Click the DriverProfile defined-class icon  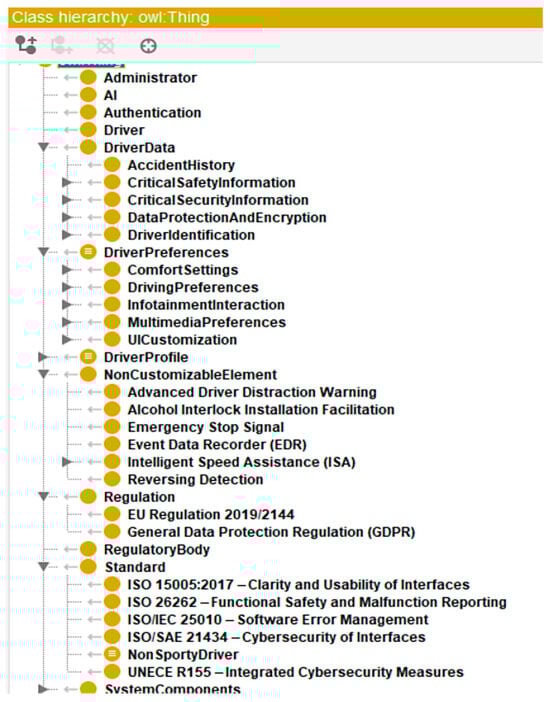click(88, 357)
